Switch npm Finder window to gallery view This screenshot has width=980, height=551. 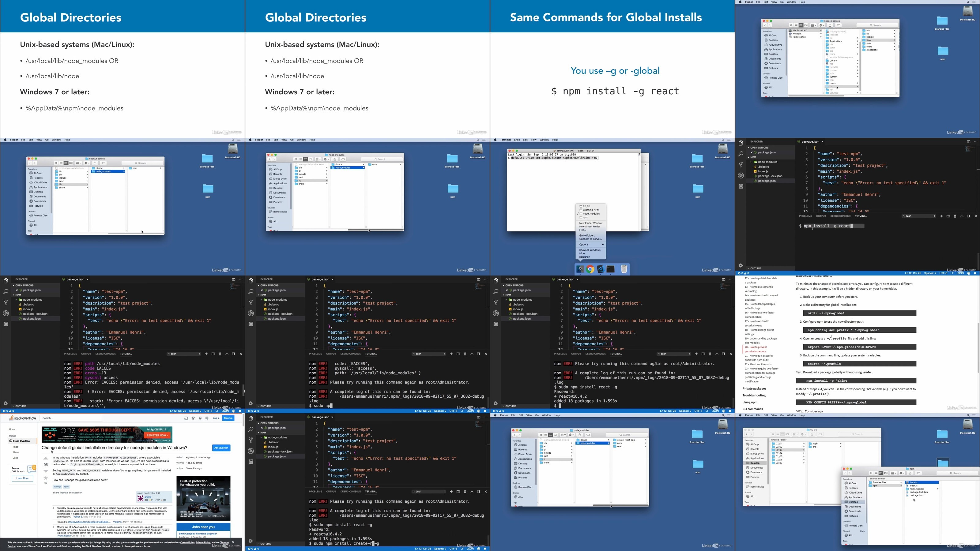tap(886, 473)
